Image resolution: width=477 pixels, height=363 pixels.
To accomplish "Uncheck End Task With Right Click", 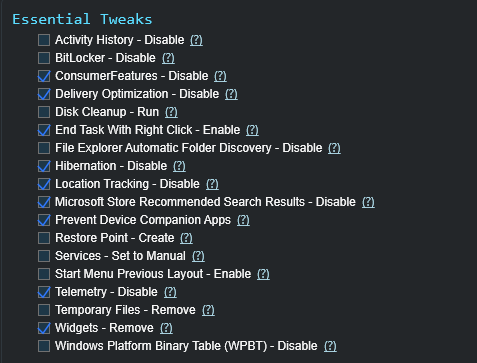I will [44, 130].
